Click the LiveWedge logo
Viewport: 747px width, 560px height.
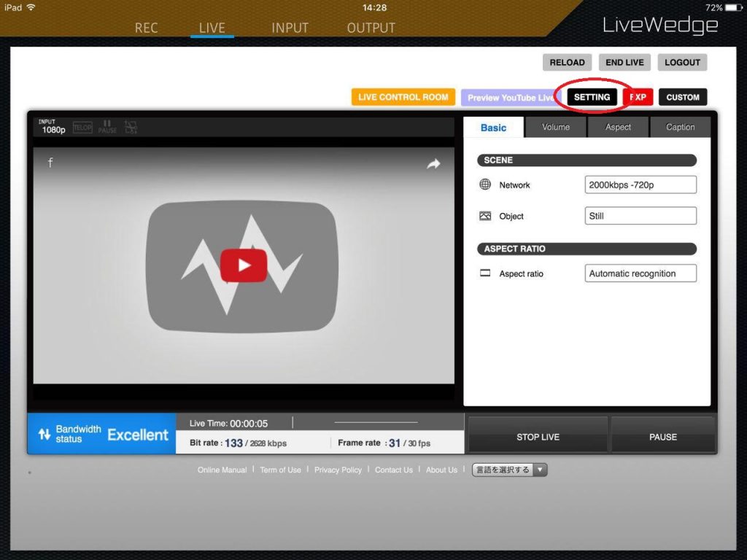(x=660, y=26)
